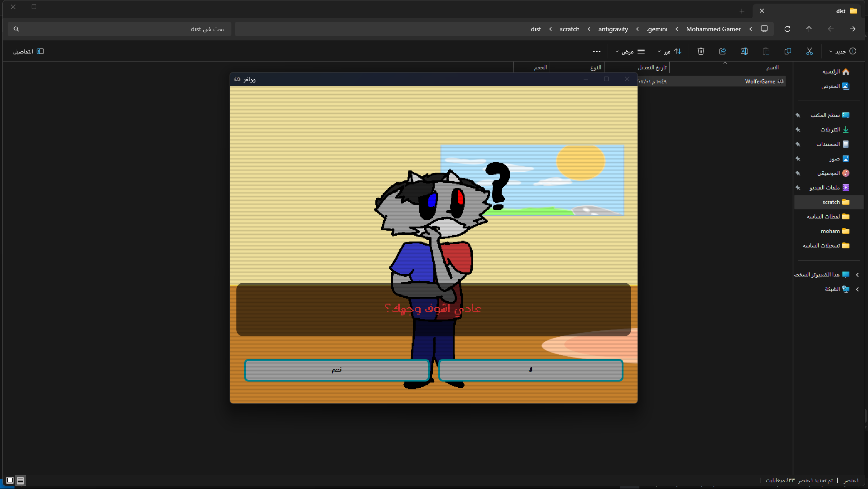Open ملفات الفيديو videos in sidebar
868x489 pixels.
pos(830,188)
